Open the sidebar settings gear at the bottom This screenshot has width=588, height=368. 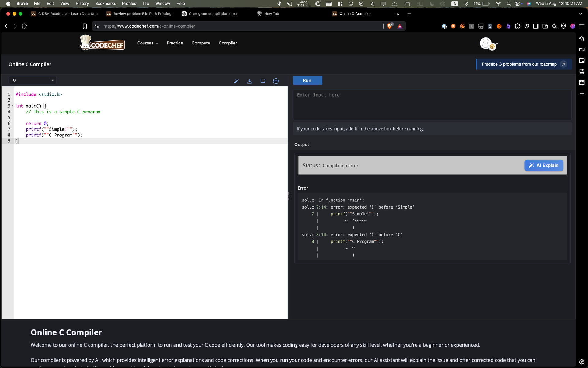tap(582, 362)
